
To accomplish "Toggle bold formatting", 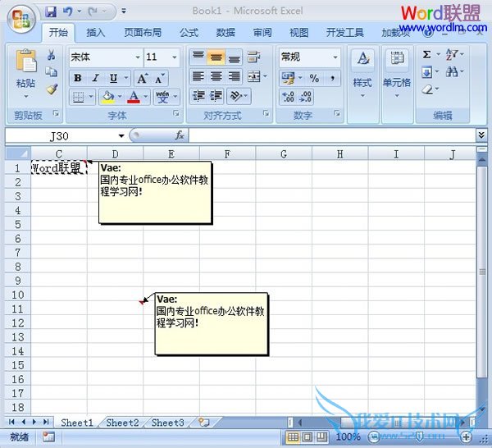I will [x=78, y=78].
